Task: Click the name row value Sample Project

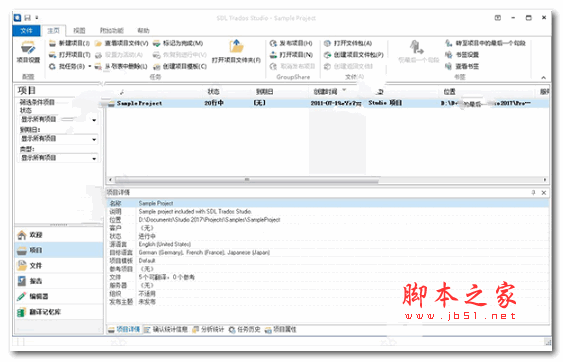Action: (x=156, y=204)
